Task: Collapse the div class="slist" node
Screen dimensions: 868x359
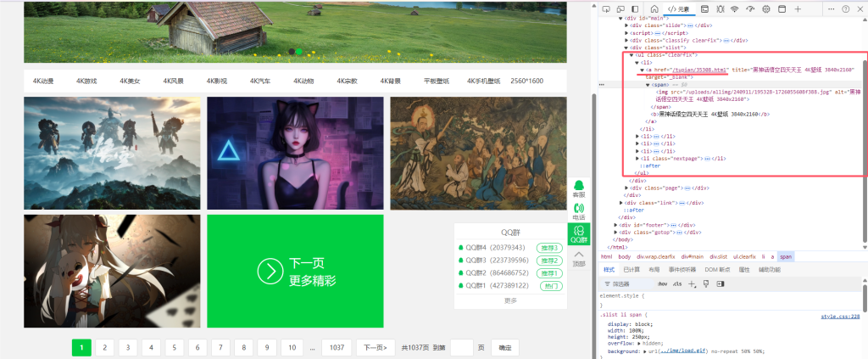Action: click(x=626, y=48)
